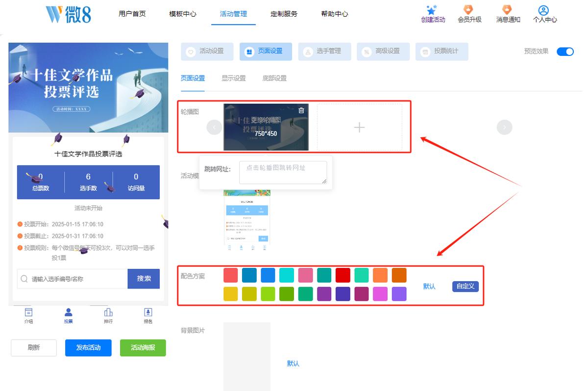Click the 自定义 color scheme button
The width and height of the screenshot is (588, 391).
465,286
